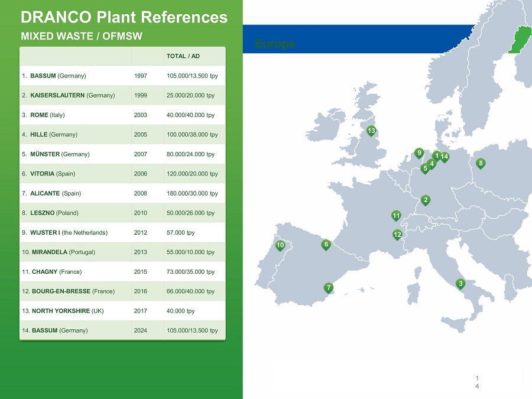Select the year 2024
The width and height of the screenshot is (532, 399).
pos(141,330)
